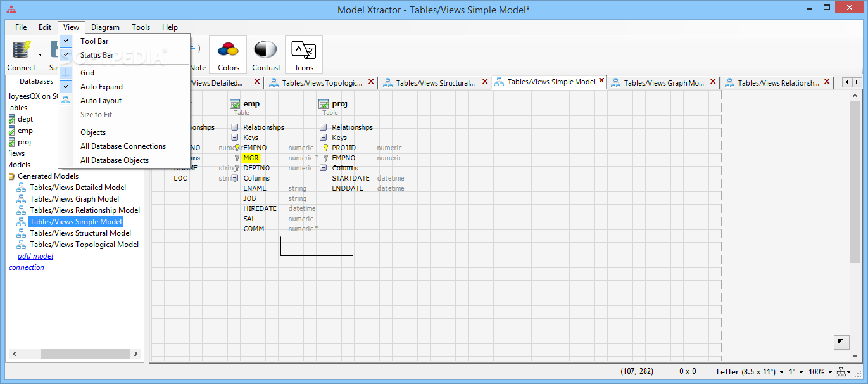Click the Databases panel header tab

pos(36,81)
